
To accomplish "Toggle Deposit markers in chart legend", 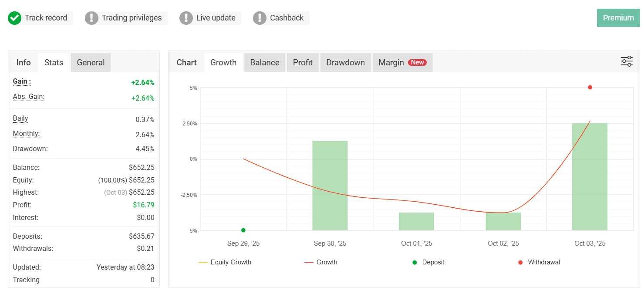I will tap(428, 262).
